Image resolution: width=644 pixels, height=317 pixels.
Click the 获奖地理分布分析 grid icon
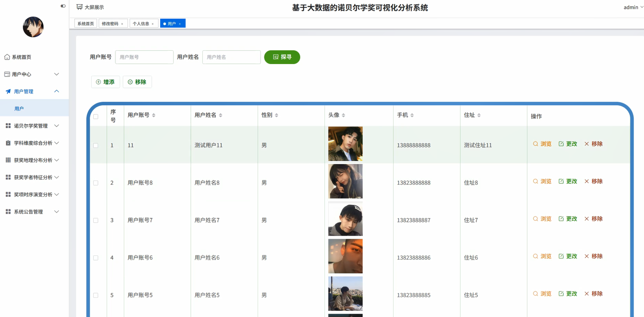[8, 160]
